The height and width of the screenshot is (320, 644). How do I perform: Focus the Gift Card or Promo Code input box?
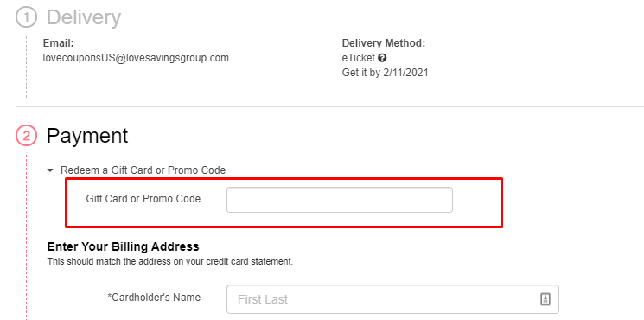click(x=340, y=200)
